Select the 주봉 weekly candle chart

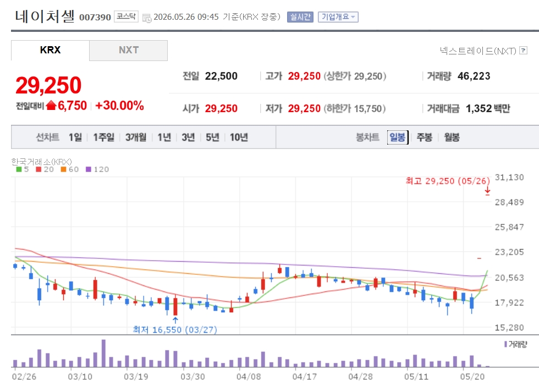coord(425,137)
